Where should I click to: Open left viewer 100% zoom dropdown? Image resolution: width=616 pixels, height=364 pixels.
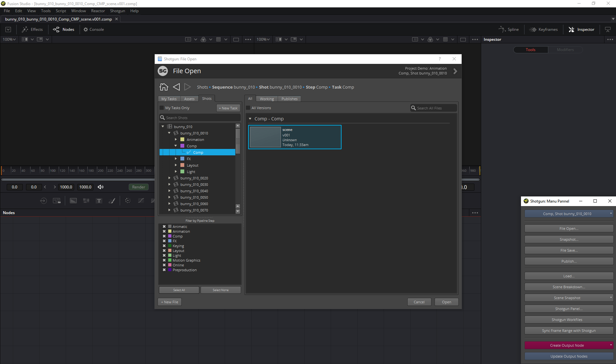click(9, 39)
